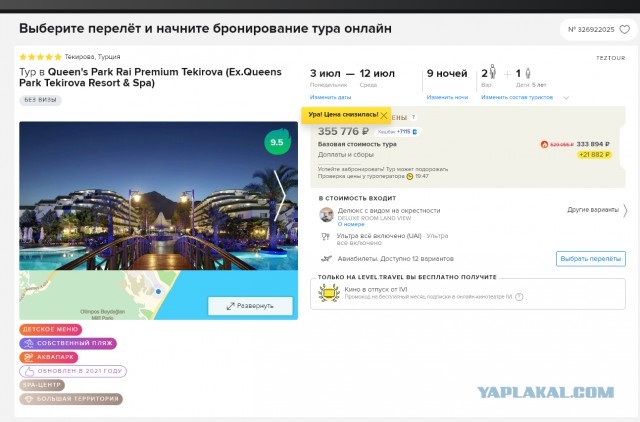This screenshot has width=640, height=422.
Task: Click the cashback +7115 badge
Action: click(x=396, y=132)
